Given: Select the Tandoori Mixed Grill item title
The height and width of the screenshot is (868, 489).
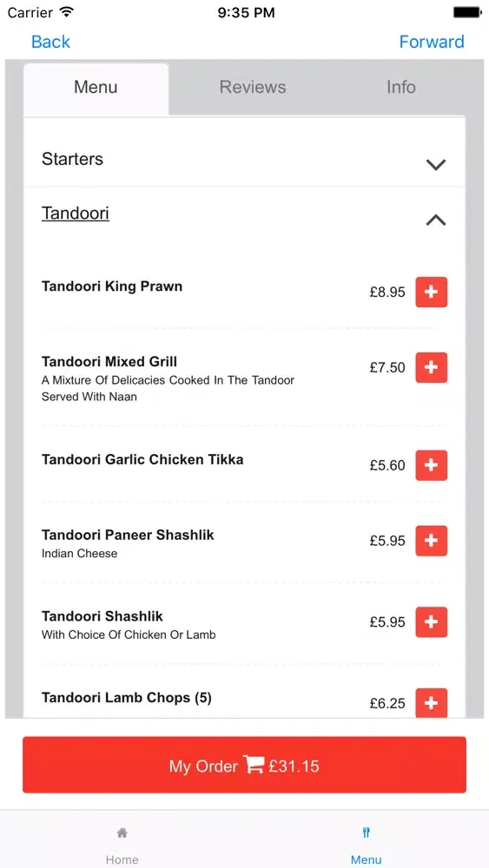Looking at the screenshot, I should 109,361.
